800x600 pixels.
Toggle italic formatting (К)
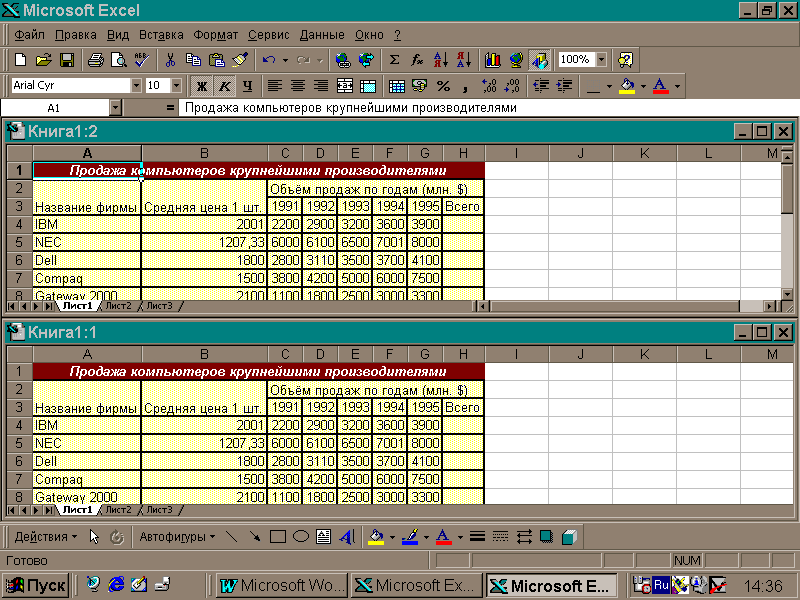pyautogui.click(x=224, y=86)
